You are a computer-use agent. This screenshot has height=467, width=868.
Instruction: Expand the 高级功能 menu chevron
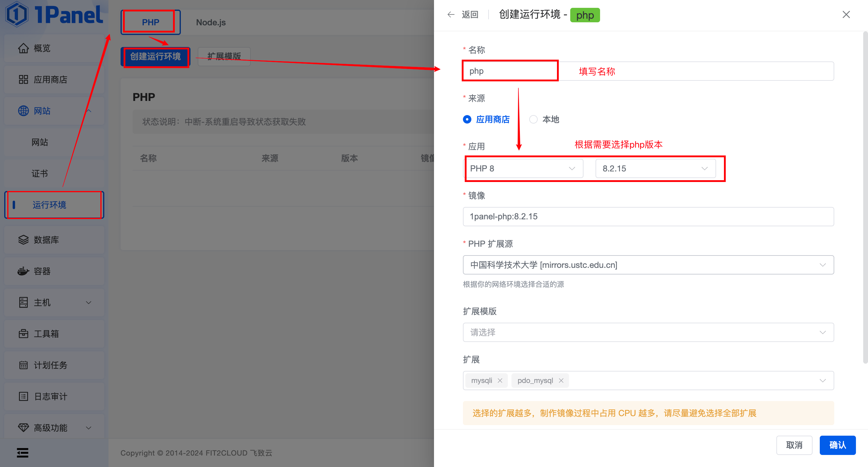[89, 428]
